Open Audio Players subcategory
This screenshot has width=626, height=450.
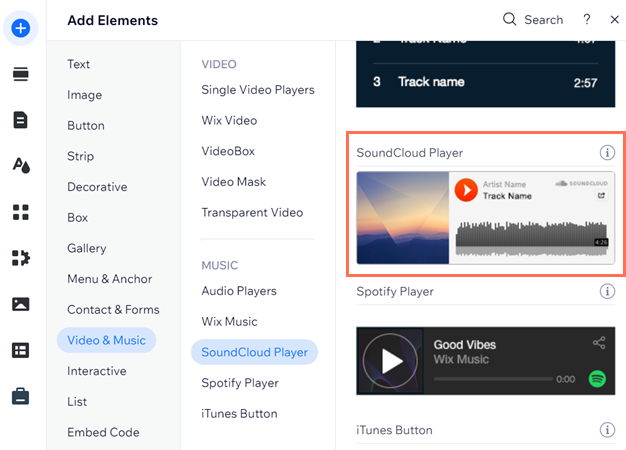(239, 291)
